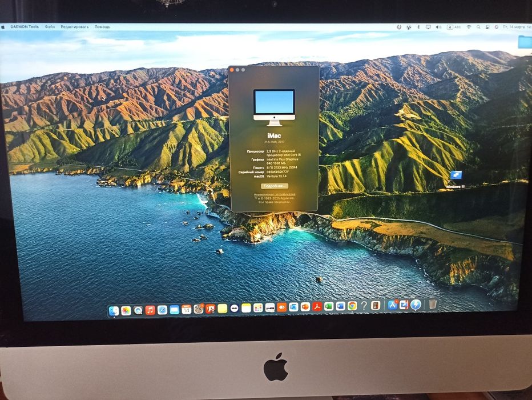Open TeamViewer icon in the Dock
532x400 pixels.
[234, 309]
